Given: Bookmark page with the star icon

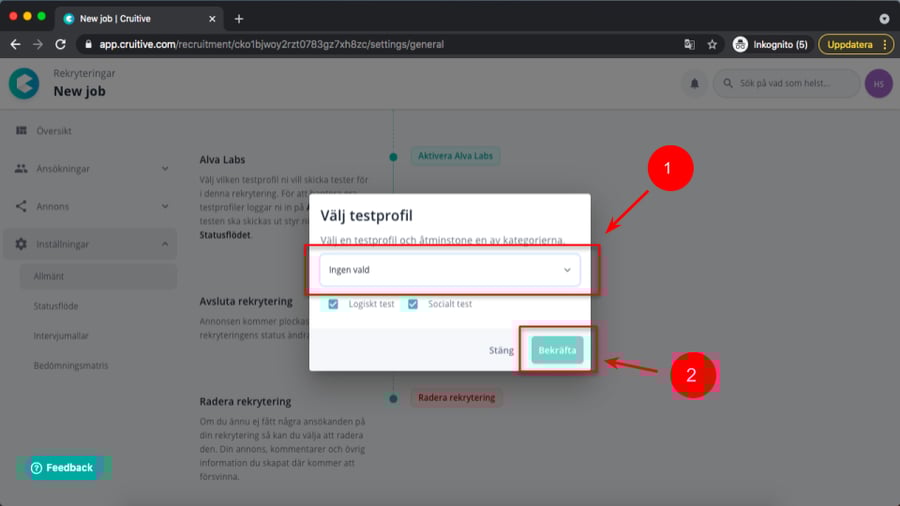Looking at the screenshot, I should pos(712,44).
